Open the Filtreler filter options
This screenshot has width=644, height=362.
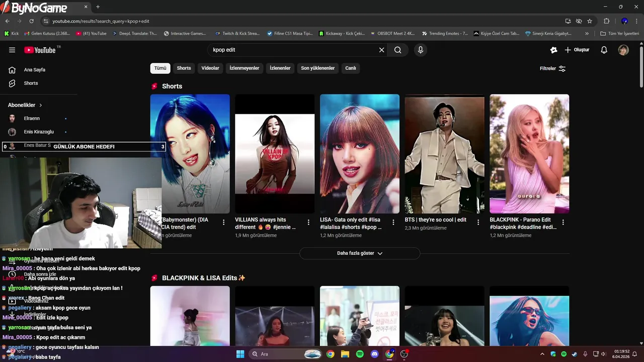tap(552, 68)
